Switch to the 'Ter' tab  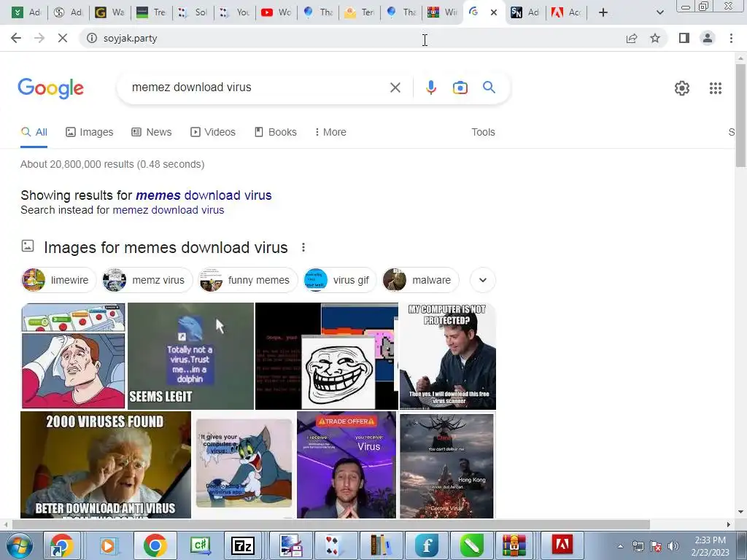click(x=359, y=12)
